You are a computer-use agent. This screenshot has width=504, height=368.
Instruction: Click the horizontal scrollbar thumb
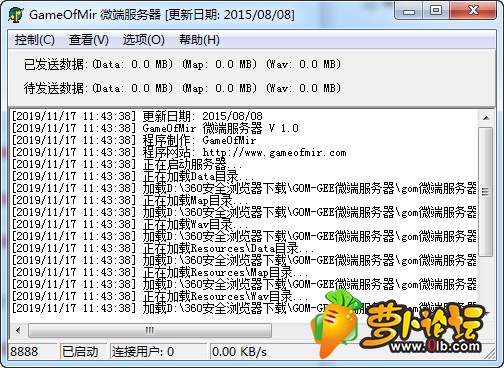tap(150, 330)
